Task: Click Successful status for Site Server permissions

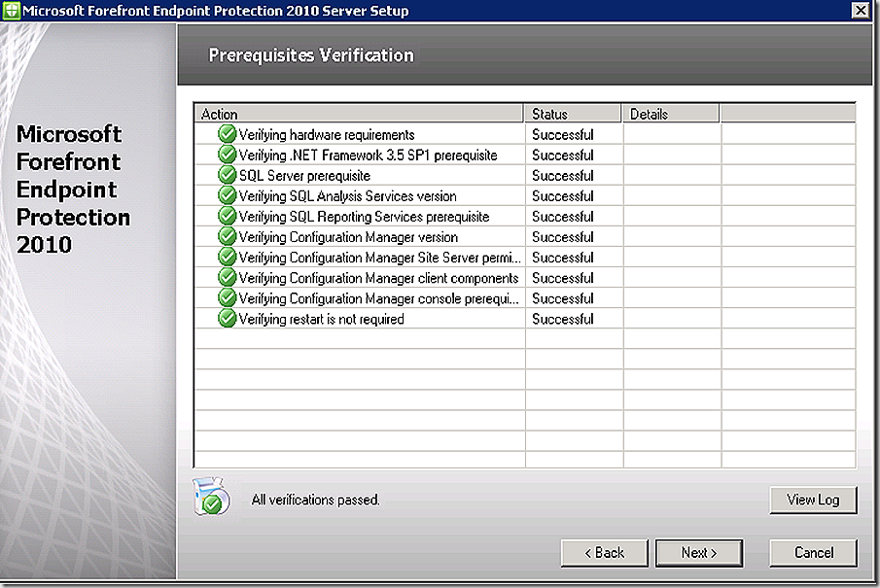Action: pyautogui.click(x=562, y=258)
